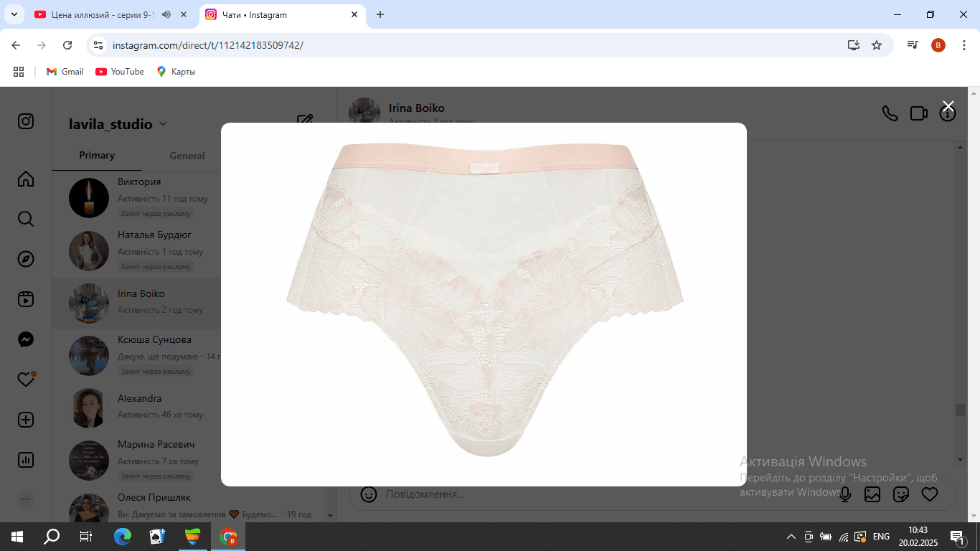Viewport: 980px width, 551px height.
Task: Bookmark this page with the star
Action: 877,45
